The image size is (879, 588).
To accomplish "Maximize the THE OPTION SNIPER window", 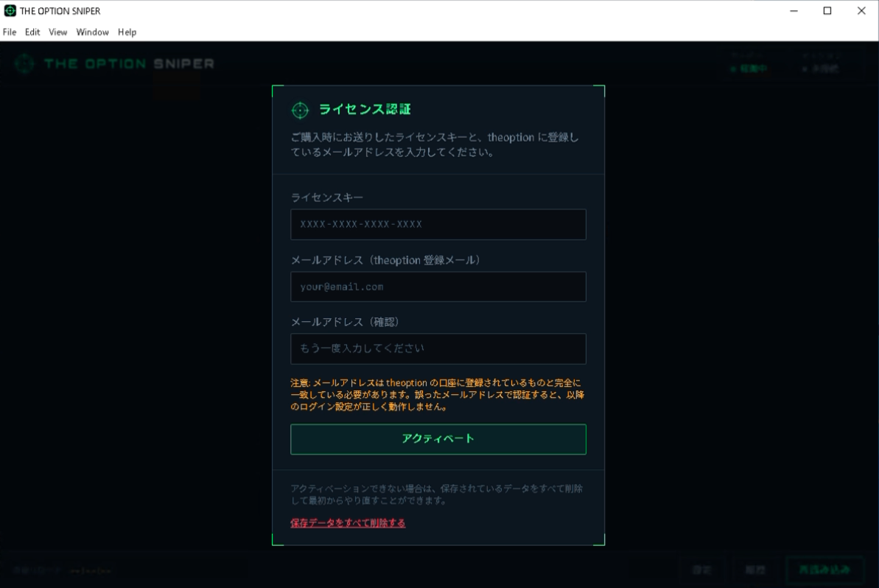I will click(827, 10).
